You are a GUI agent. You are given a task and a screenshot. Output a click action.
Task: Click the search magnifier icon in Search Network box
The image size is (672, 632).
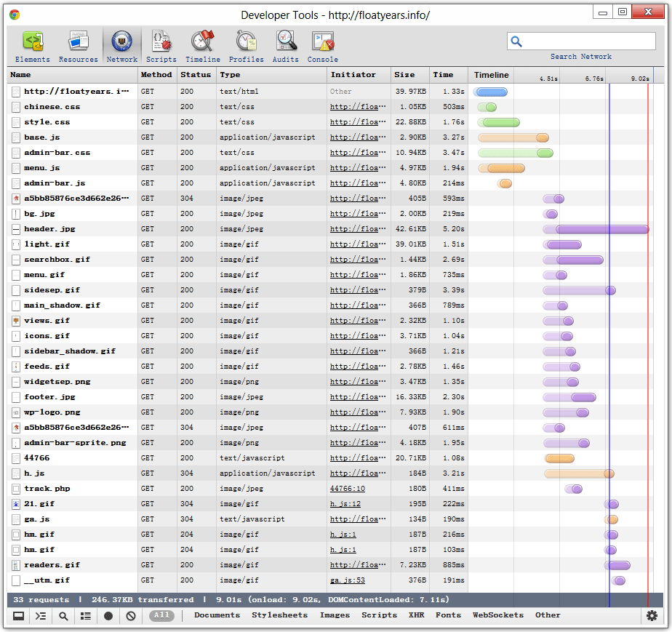tap(516, 41)
